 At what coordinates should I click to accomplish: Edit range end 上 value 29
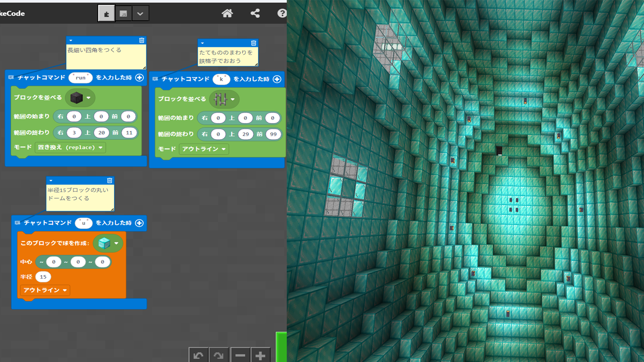(246, 134)
